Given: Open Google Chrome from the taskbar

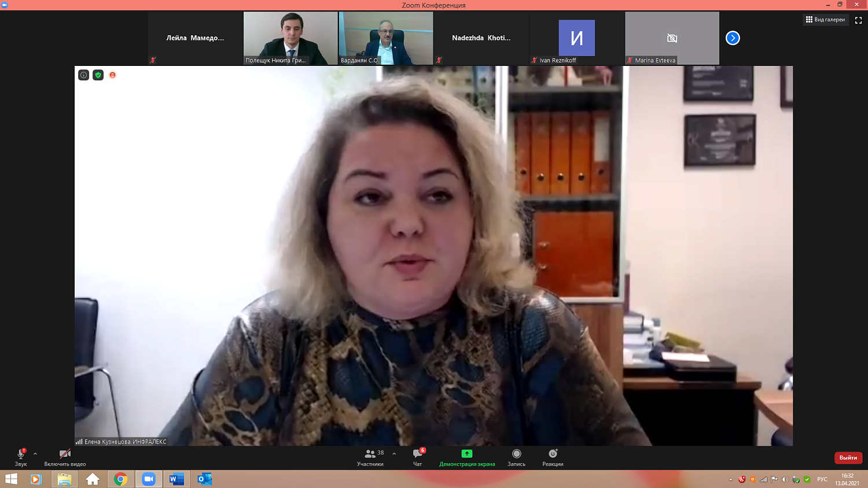Looking at the screenshot, I should point(120,479).
